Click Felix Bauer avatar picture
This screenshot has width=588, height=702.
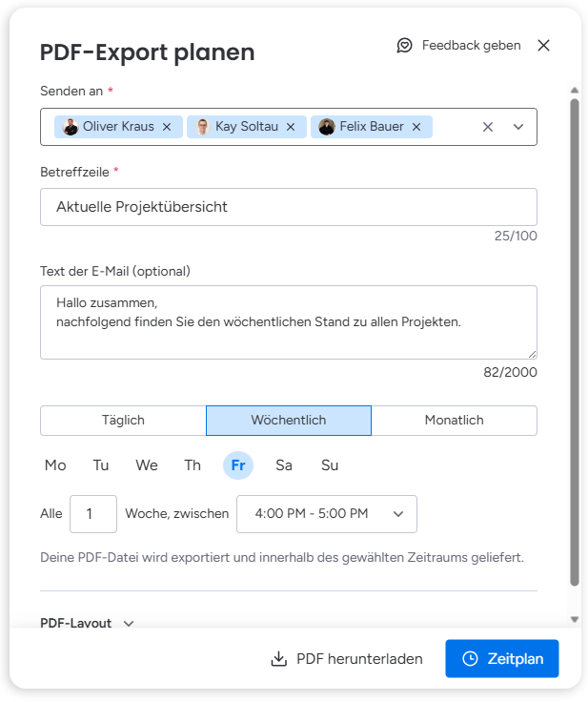[327, 127]
